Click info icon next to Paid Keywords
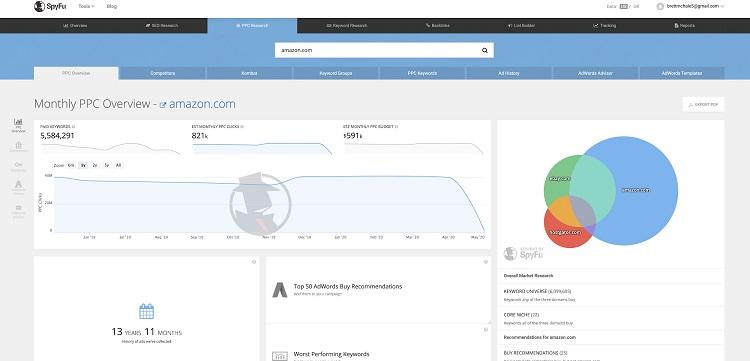The height and width of the screenshot is (361, 750). [x=73, y=127]
